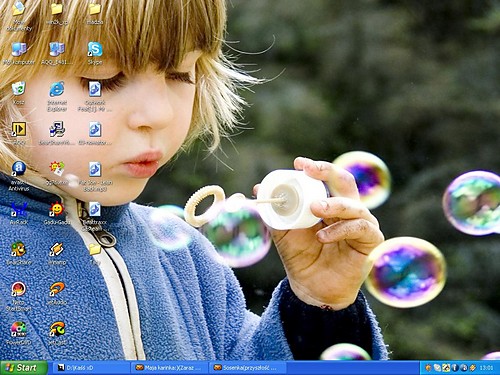Image resolution: width=500 pixels, height=375 pixels.
Task: Launch the BearShare shortcut
Action: pos(19,249)
